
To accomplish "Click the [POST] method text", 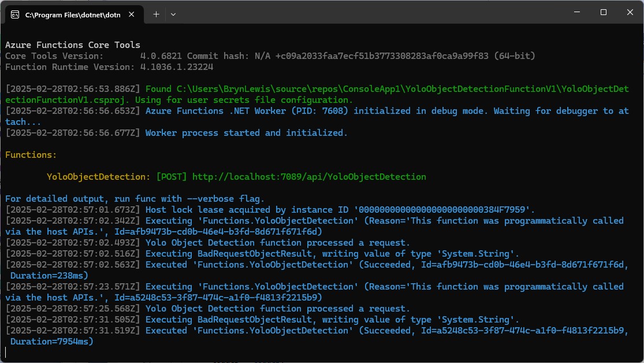I will click(x=172, y=177).
